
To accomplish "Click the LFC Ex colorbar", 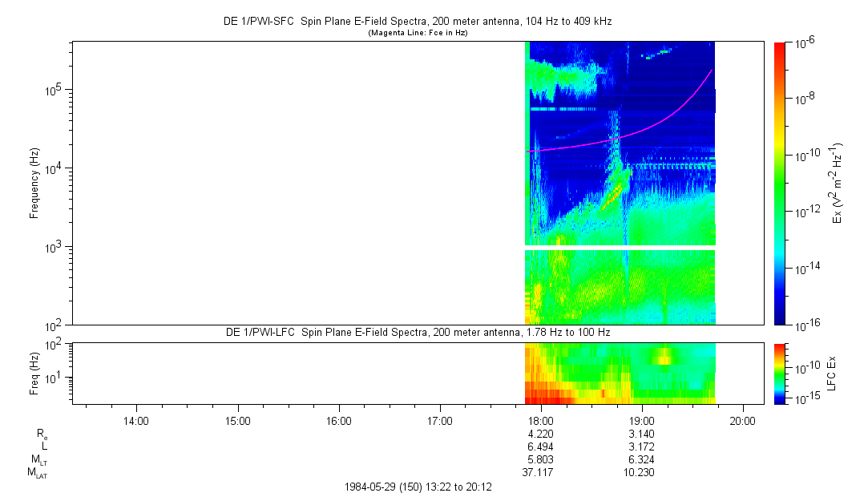I will pos(780,373).
